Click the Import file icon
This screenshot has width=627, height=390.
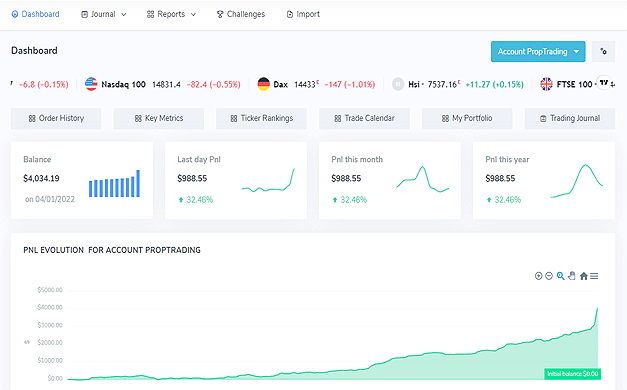point(290,14)
